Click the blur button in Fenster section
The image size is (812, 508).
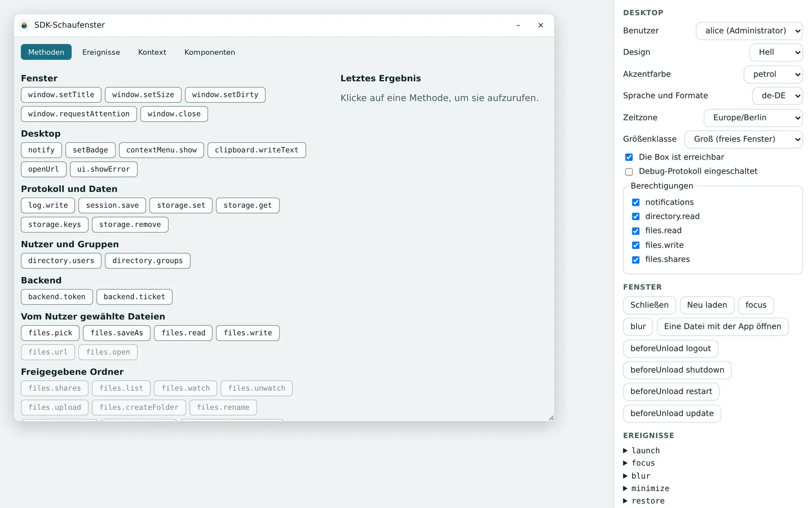[638, 327]
